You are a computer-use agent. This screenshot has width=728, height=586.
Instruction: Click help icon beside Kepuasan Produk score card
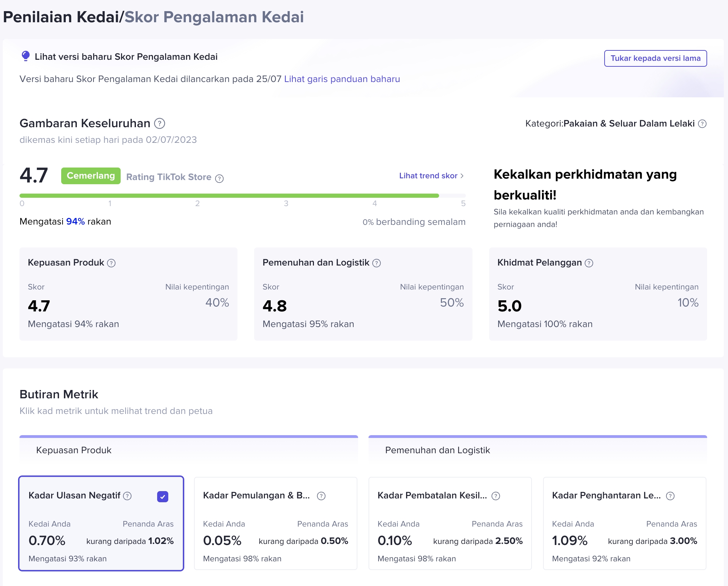click(111, 263)
